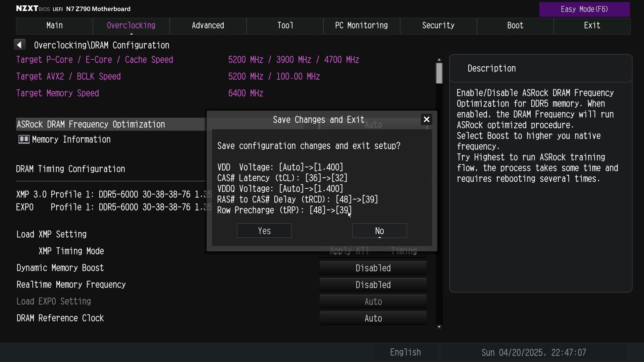
Task: Cancel exit with the No button
Action: tap(380, 231)
